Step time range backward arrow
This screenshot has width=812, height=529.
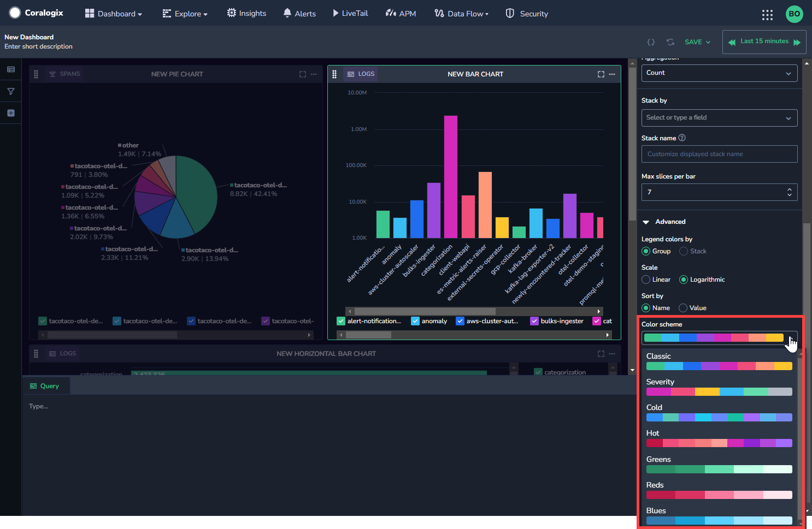(x=732, y=42)
